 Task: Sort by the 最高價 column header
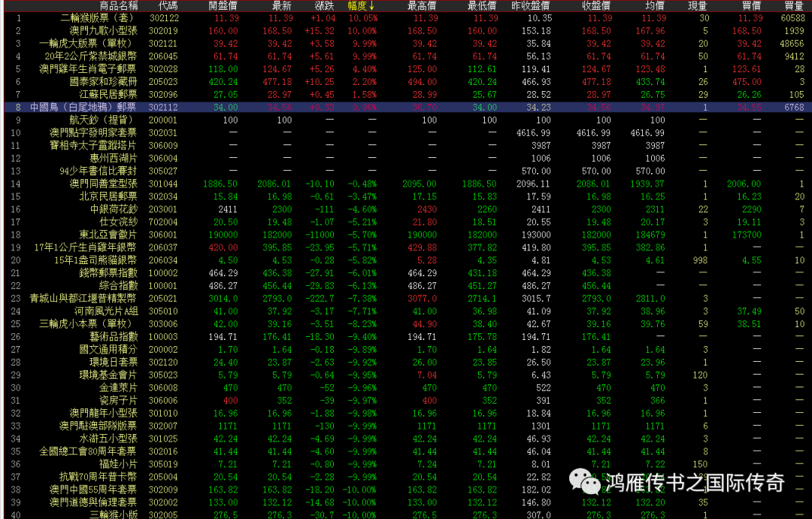422,6
